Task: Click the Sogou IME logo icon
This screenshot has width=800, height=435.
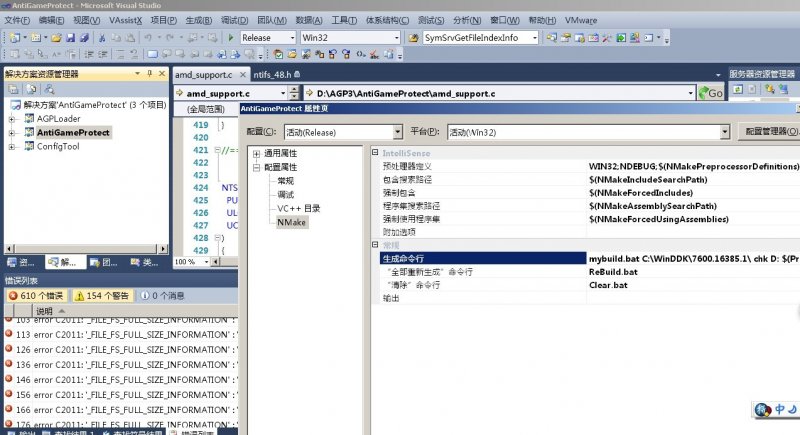Action: pos(763,410)
